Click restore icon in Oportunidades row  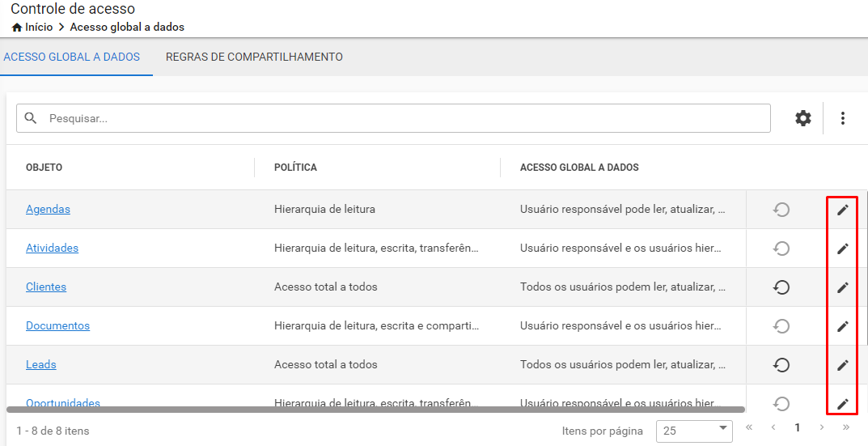pos(781,403)
